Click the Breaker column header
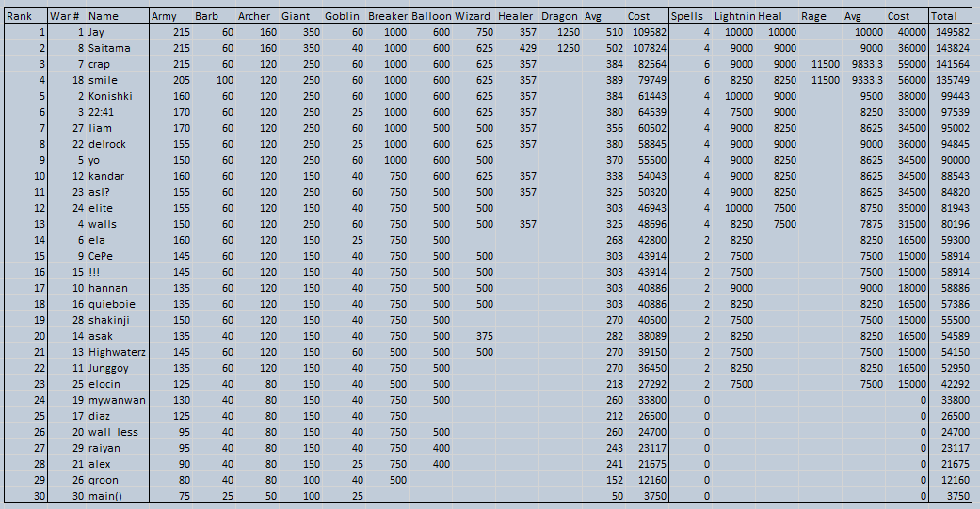 click(388, 16)
